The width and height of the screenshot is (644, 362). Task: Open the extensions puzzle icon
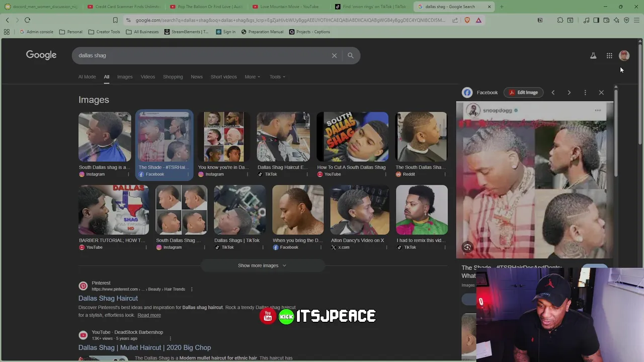point(560,20)
